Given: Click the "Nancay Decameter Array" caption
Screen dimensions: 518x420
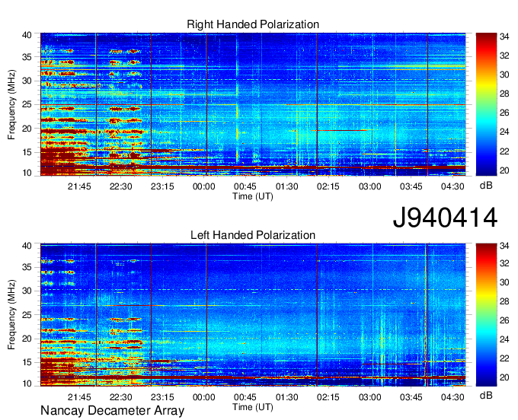Looking at the screenshot, I should [112, 411].
